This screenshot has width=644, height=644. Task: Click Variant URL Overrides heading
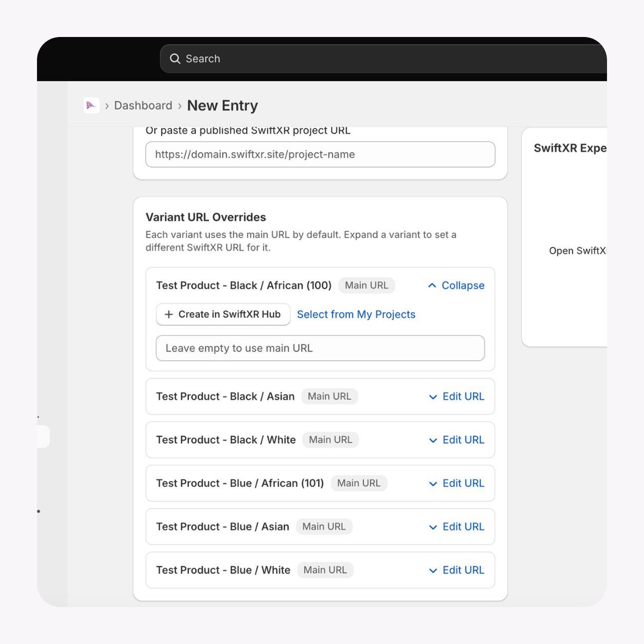[206, 217]
